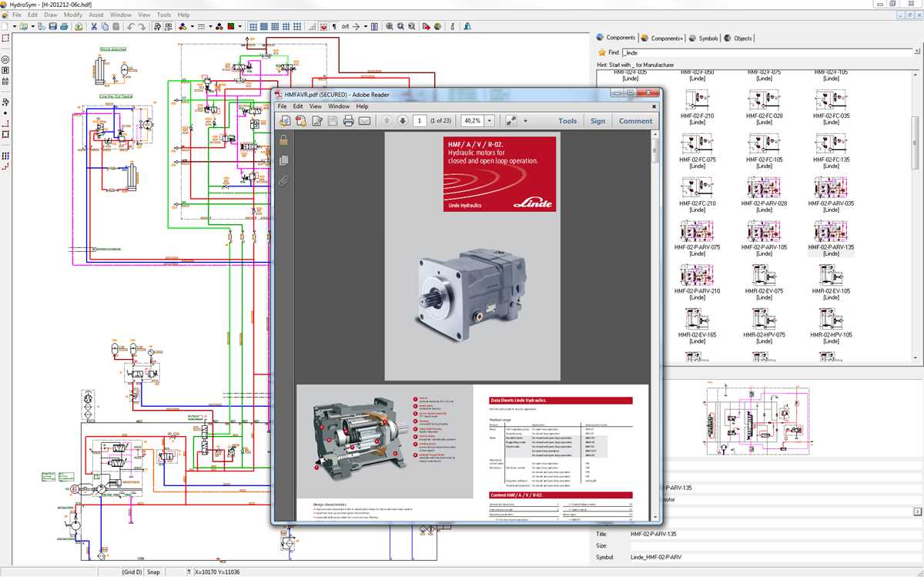Switch to the Components+ tab
Image resolution: width=924 pixels, height=577 pixels.
pyautogui.click(x=662, y=38)
